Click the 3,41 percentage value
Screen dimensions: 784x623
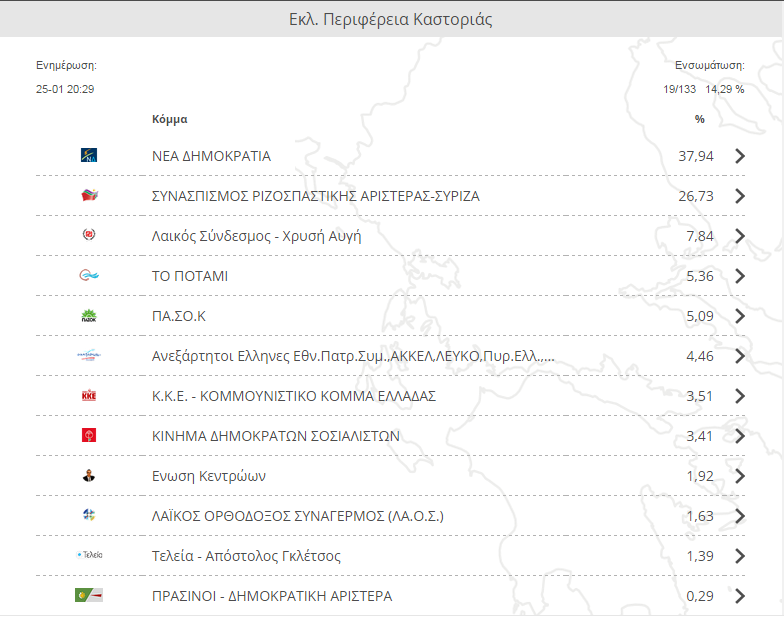coord(700,436)
